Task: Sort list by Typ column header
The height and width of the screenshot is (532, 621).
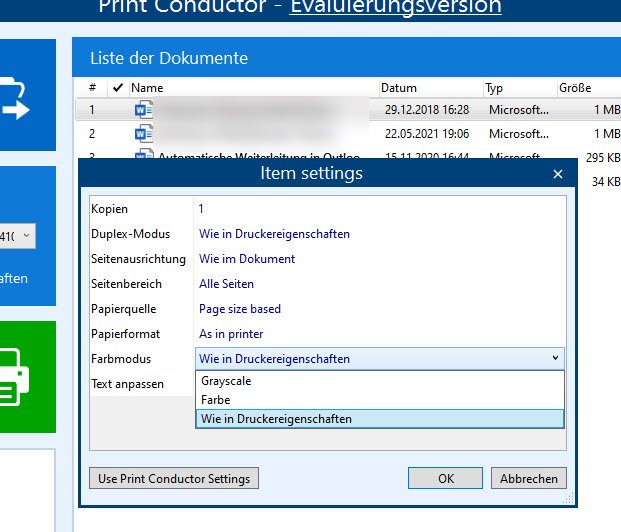Action: click(x=493, y=88)
